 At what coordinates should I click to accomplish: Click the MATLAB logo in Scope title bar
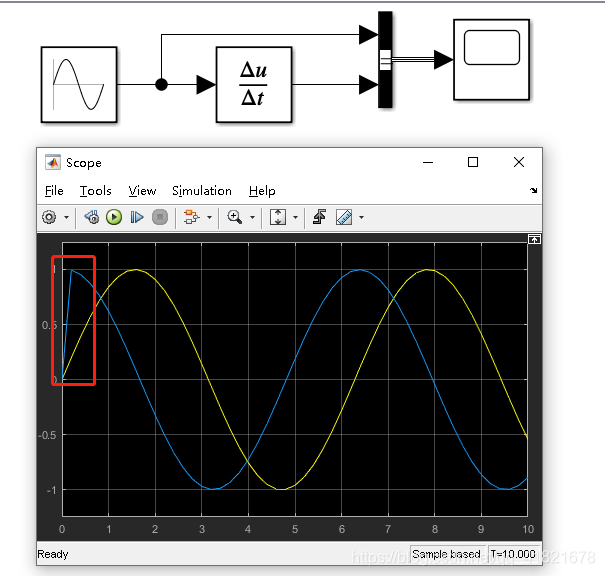pos(53,162)
